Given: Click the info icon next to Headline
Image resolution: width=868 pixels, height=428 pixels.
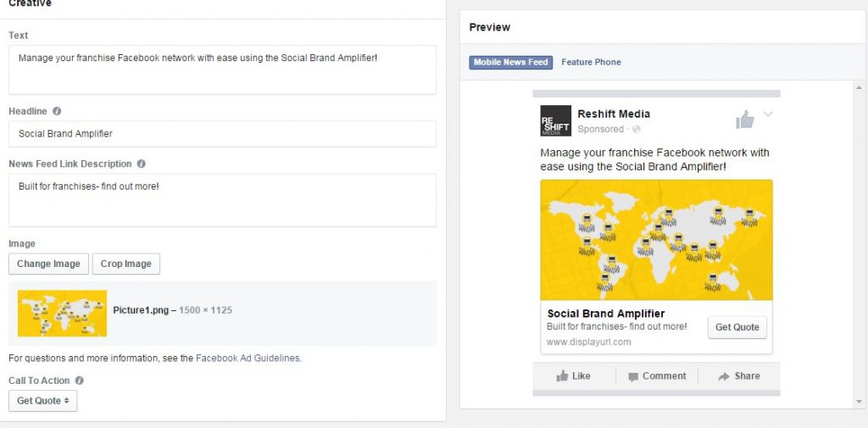Looking at the screenshot, I should click(x=57, y=111).
